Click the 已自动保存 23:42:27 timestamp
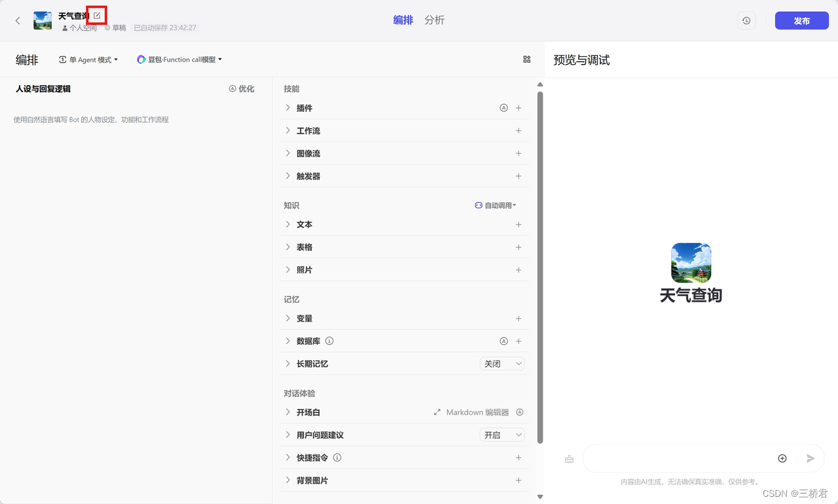 pyautogui.click(x=165, y=28)
